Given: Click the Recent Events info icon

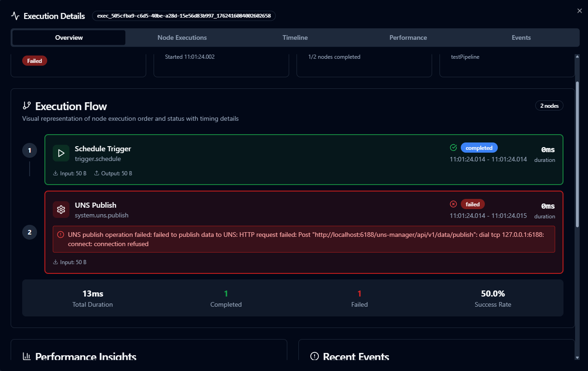Looking at the screenshot, I should 315,356.
